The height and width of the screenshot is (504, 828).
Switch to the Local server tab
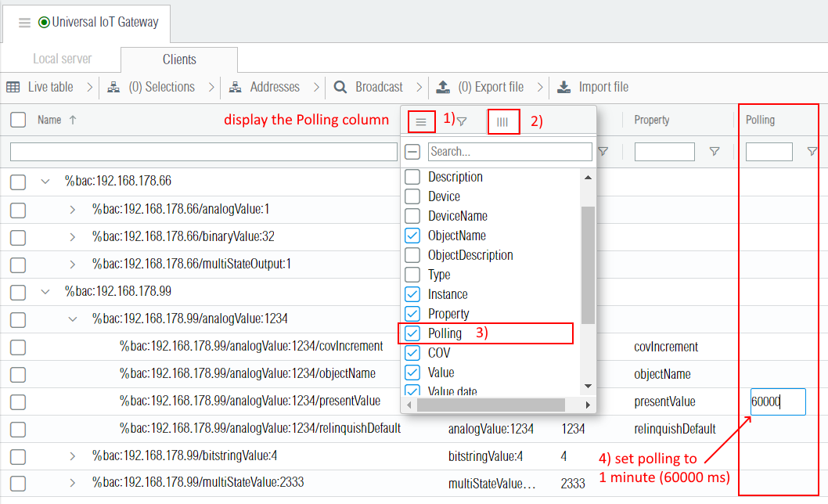(x=62, y=59)
